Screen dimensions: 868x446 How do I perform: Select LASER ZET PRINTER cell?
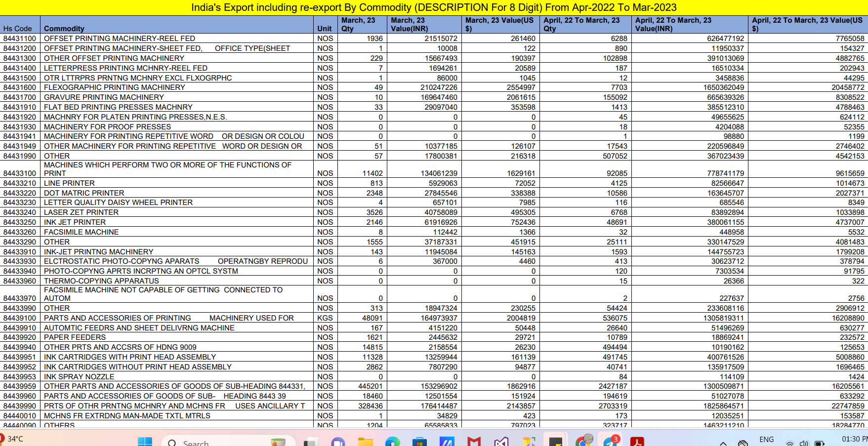tap(176, 212)
